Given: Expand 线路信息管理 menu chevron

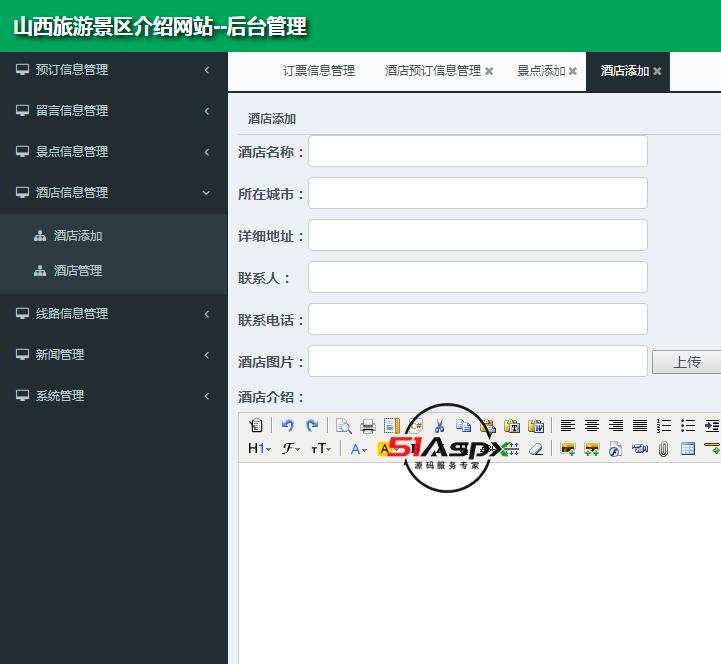Looking at the screenshot, I should (x=207, y=314).
